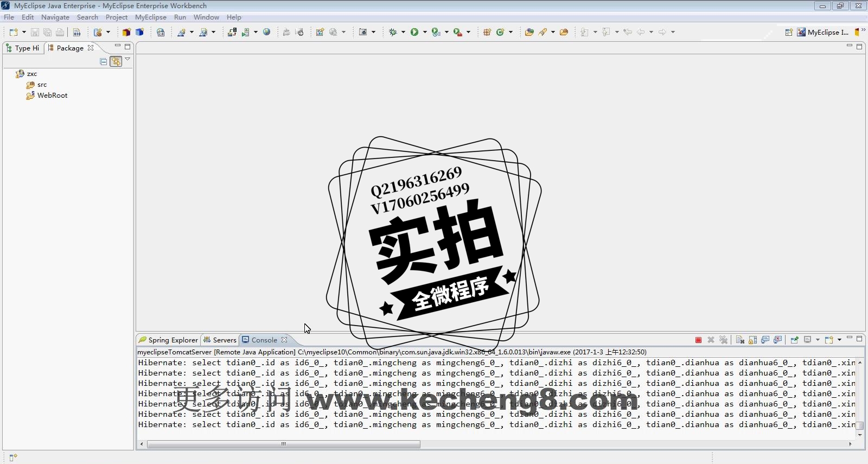
Task: Click the web 2.0 browser icon
Action: click(x=161, y=32)
